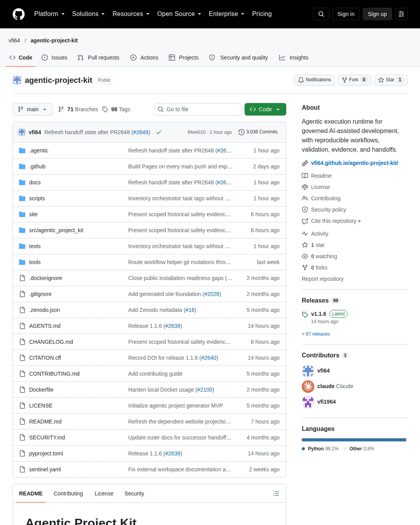Viewport: 420px width, 525px height.
Task: Switch to the Projects tab
Action: (184, 58)
